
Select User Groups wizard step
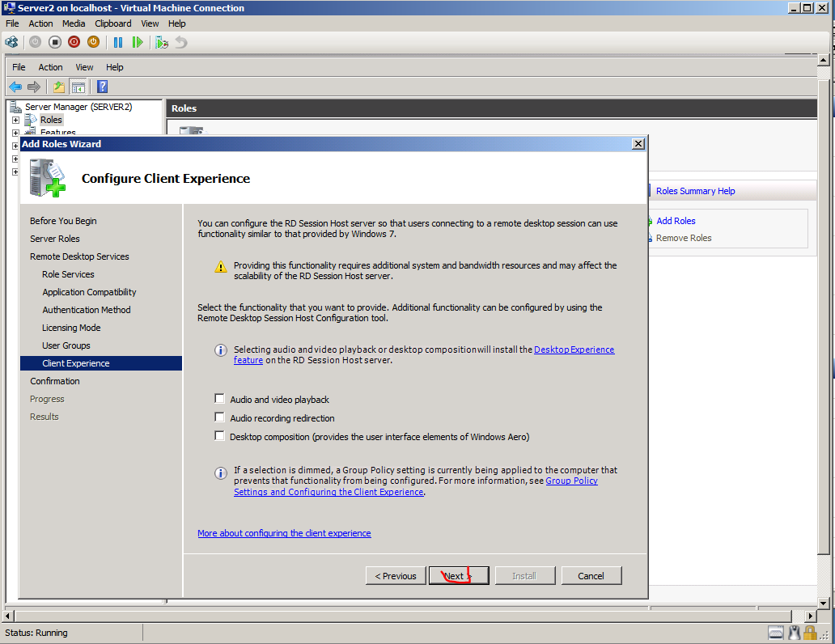(66, 345)
